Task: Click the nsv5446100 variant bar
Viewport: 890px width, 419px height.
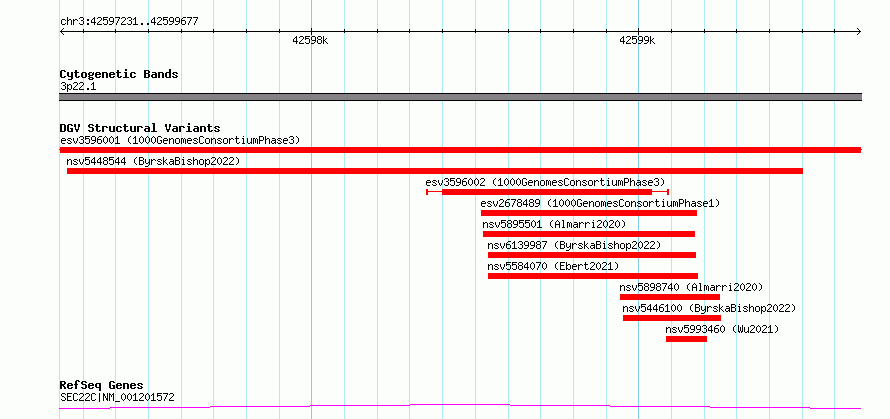Action: [x=672, y=318]
